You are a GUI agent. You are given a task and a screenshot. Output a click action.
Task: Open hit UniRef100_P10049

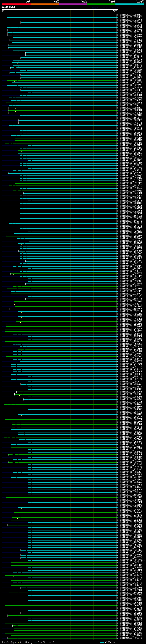click(x=131, y=188)
